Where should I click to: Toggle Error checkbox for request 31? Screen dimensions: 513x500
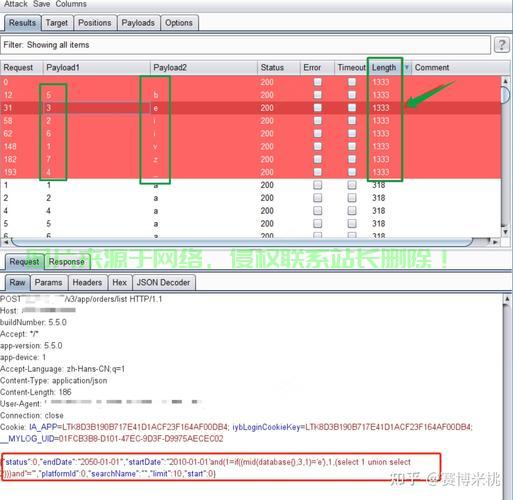(318, 108)
